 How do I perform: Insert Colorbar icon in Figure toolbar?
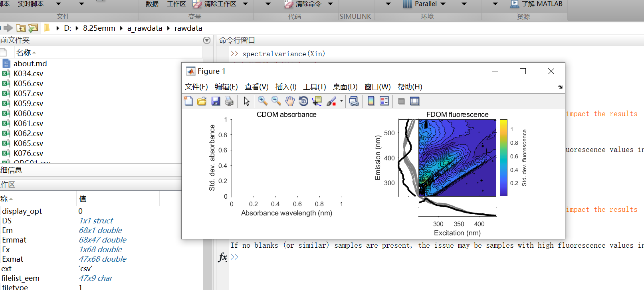pyautogui.click(x=371, y=101)
